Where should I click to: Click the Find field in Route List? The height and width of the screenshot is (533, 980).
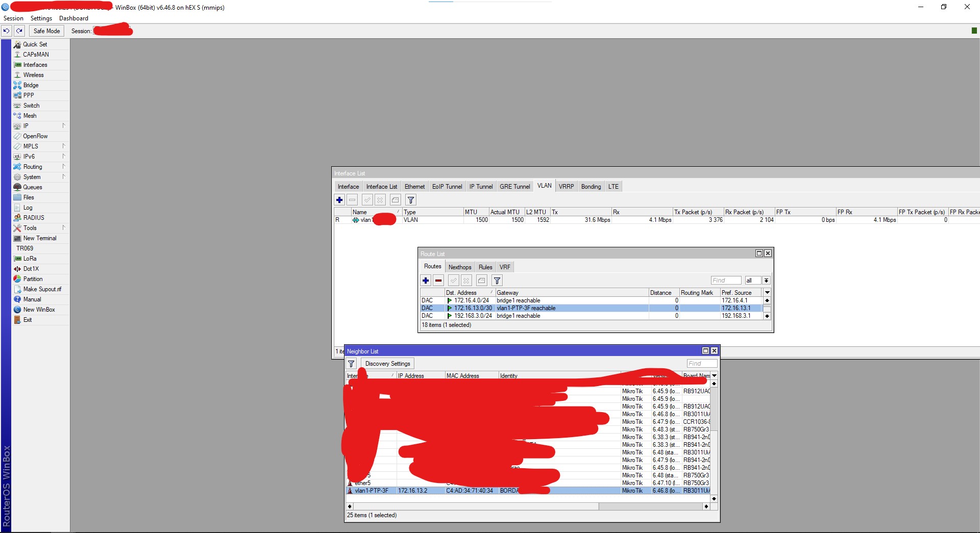click(x=726, y=281)
